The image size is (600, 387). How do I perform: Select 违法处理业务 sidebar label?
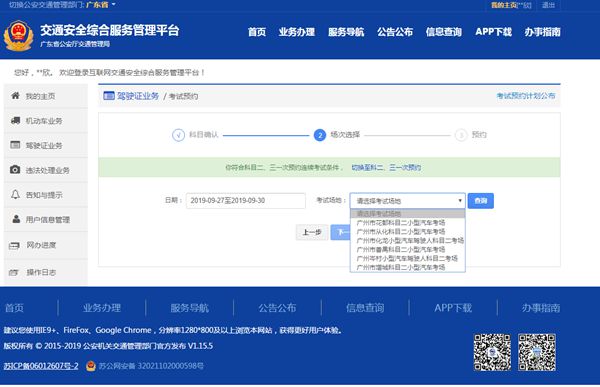[47, 170]
